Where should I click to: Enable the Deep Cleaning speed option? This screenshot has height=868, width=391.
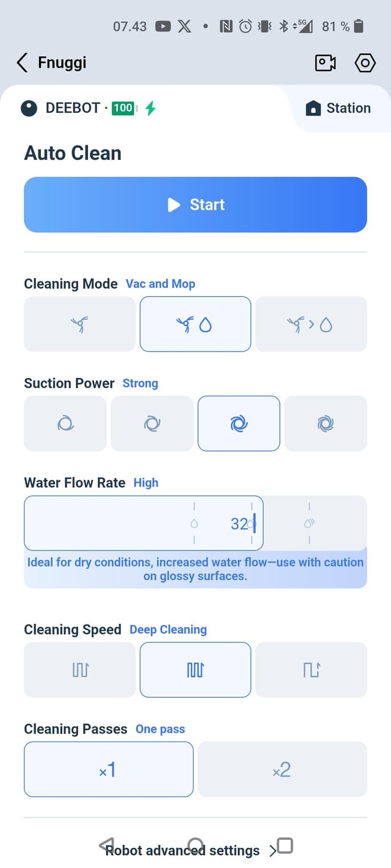pyautogui.click(x=195, y=670)
